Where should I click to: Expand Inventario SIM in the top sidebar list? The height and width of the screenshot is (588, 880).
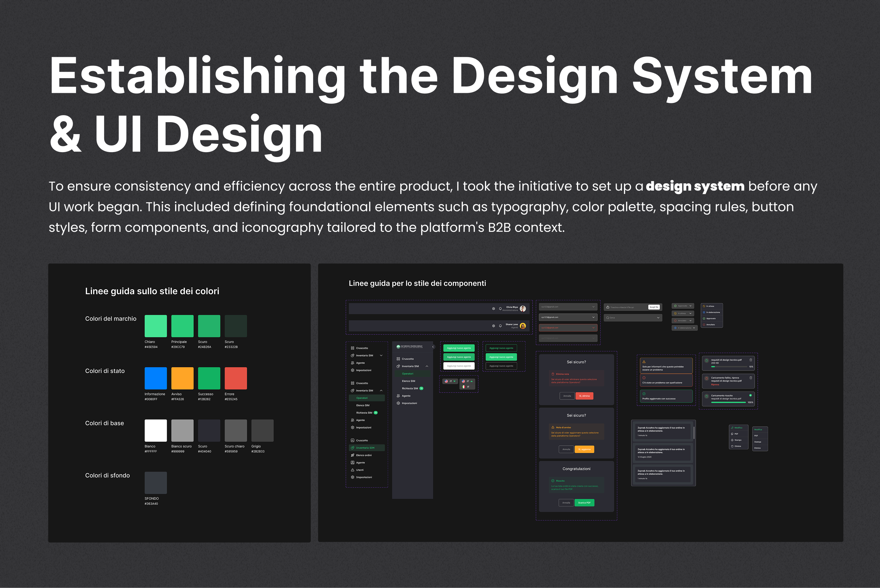pyautogui.click(x=381, y=356)
